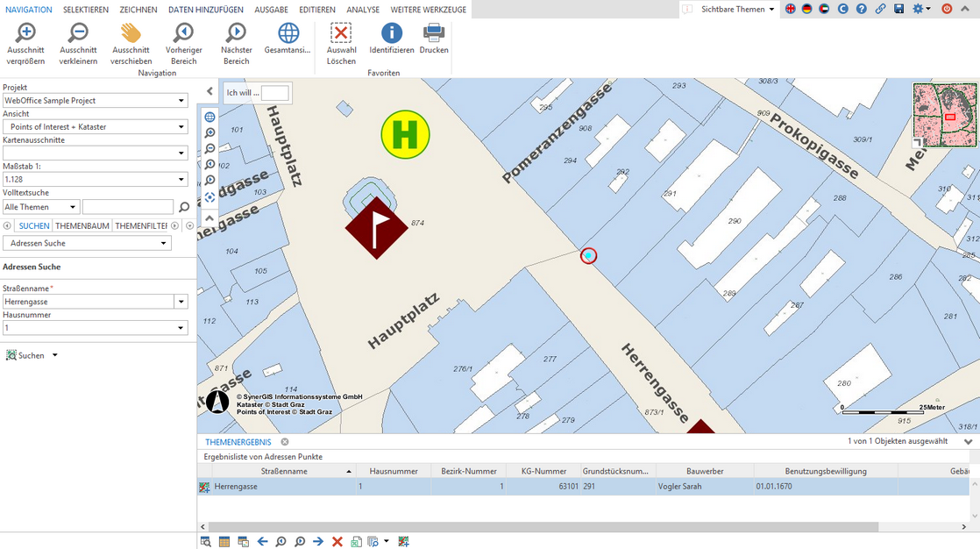
Task: Switch to the THEMENBAUM tab
Action: point(82,225)
